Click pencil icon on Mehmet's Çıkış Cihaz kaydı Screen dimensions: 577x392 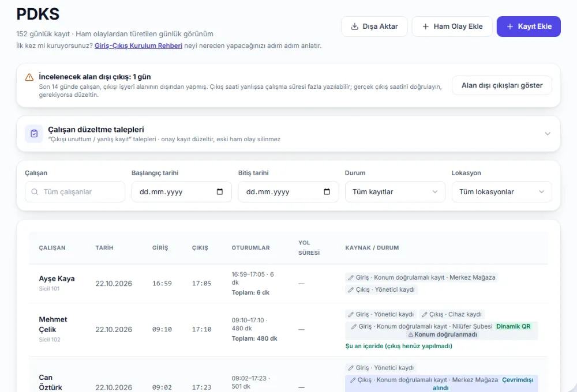(424, 314)
